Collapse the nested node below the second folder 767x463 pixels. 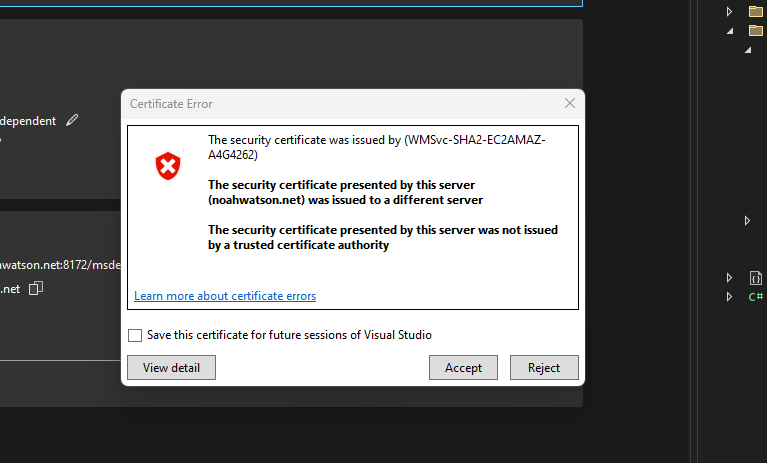pos(748,50)
